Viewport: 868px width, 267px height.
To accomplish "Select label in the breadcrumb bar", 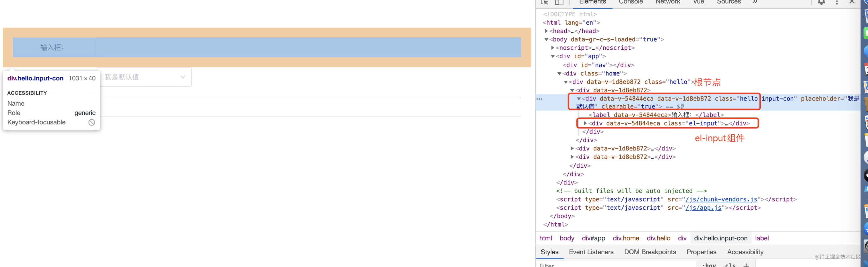I will coord(762,238).
